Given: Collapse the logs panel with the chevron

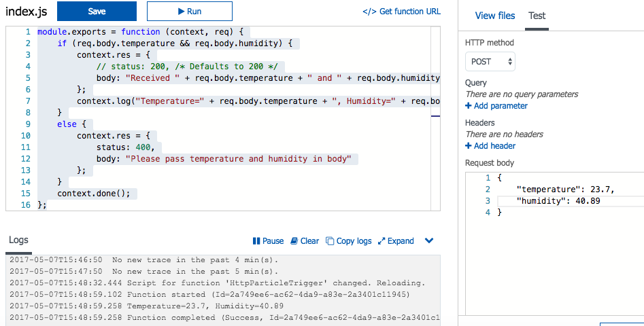Looking at the screenshot, I should [x=429, y=240].
